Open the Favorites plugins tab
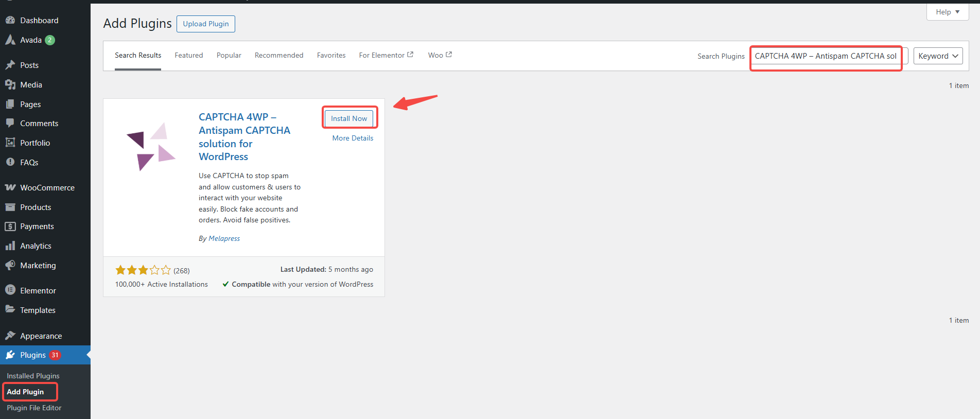980x419 pixels. point(331,55)
